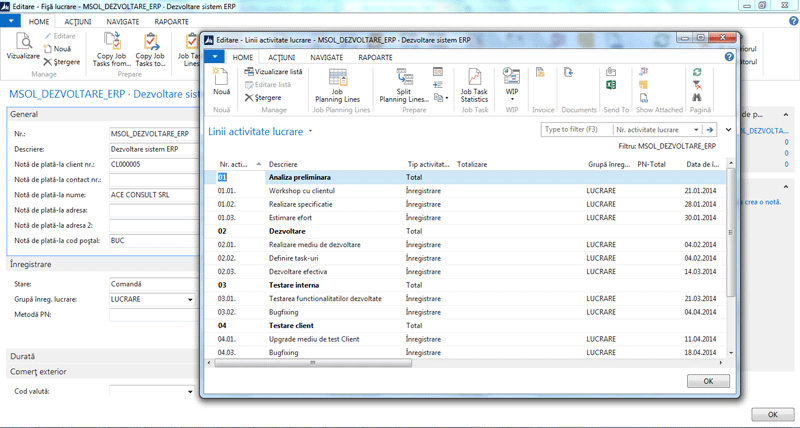Switch to ACȚIUNI tab in background window

pyautogui.click(x=78, y=21)
